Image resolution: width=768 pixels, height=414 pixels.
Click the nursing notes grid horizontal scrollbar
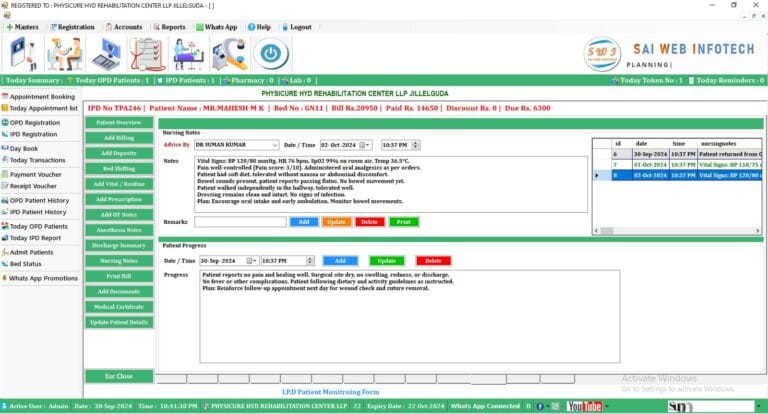677,231
